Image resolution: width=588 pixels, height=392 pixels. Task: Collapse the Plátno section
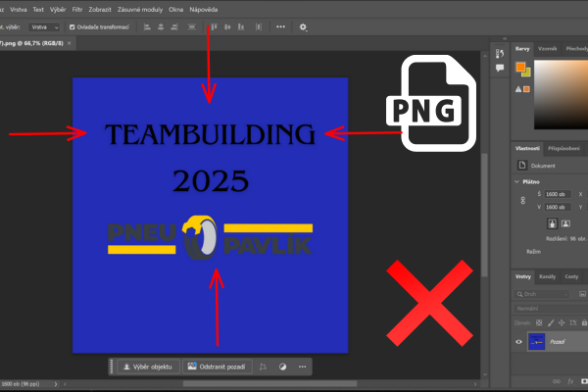[517, 182]
